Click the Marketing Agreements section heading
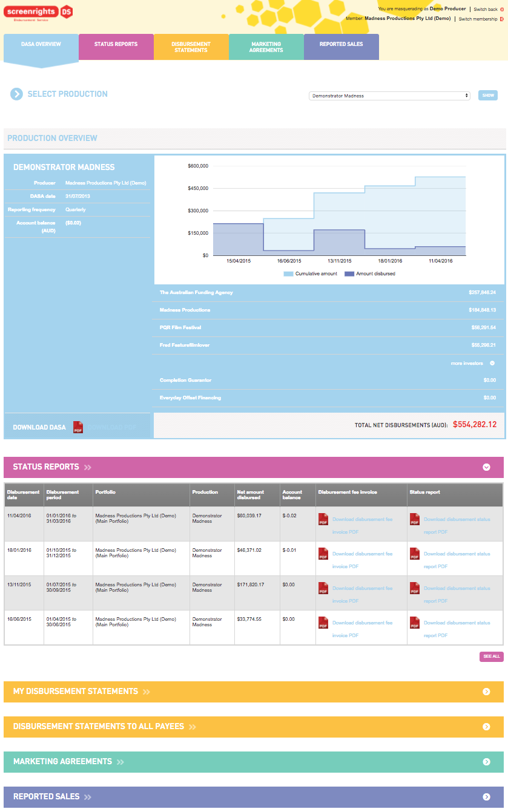 62,762
